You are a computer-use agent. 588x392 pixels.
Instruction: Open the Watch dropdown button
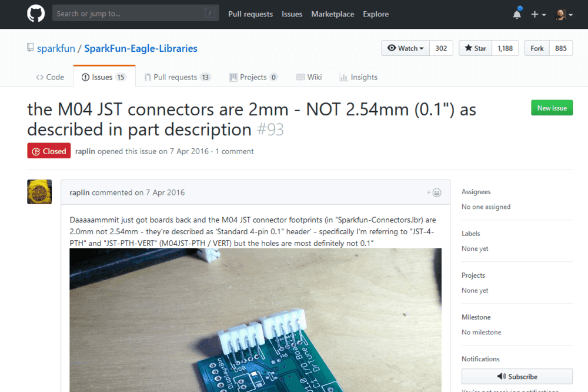pyautogui.click(x=405, y=48)
